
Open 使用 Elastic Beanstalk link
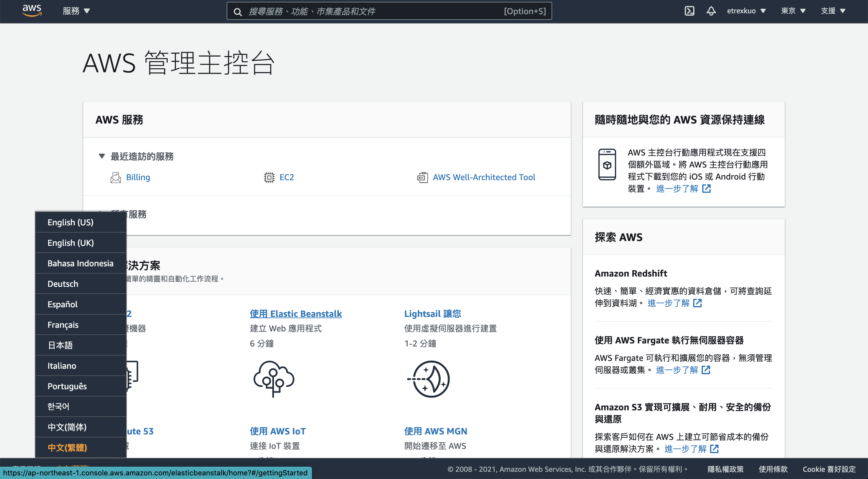click(x=296, y=314)
